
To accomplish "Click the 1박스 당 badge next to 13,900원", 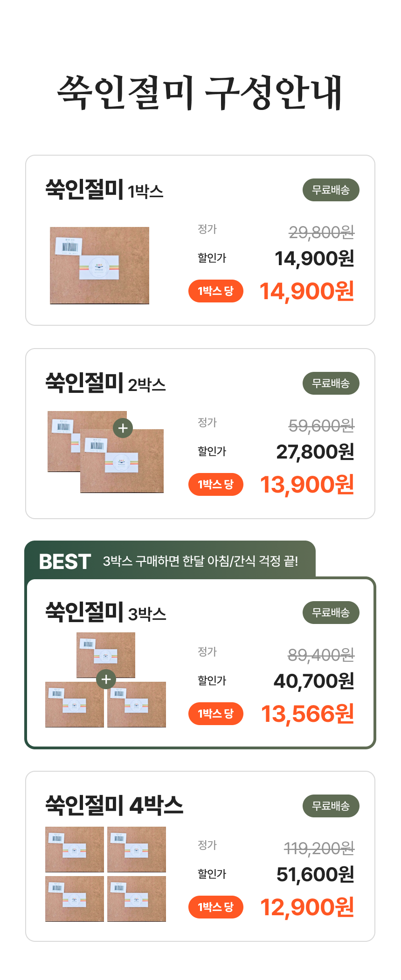I will point(216,485).
